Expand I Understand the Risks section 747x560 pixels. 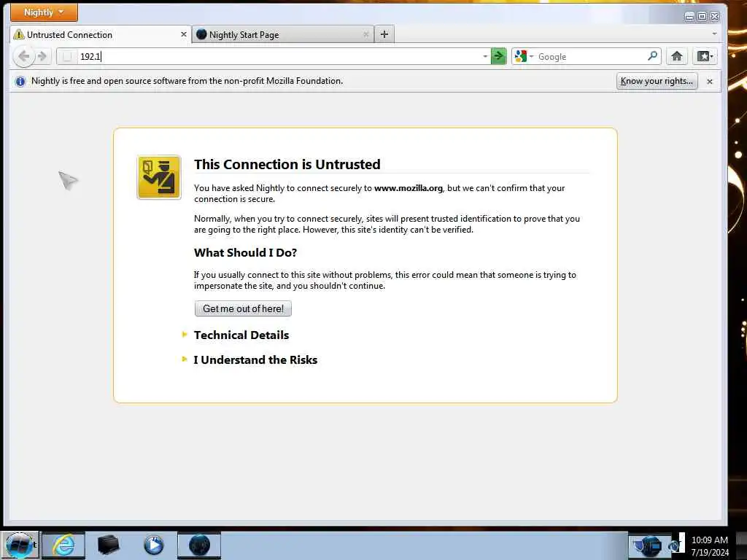(255, 359)
